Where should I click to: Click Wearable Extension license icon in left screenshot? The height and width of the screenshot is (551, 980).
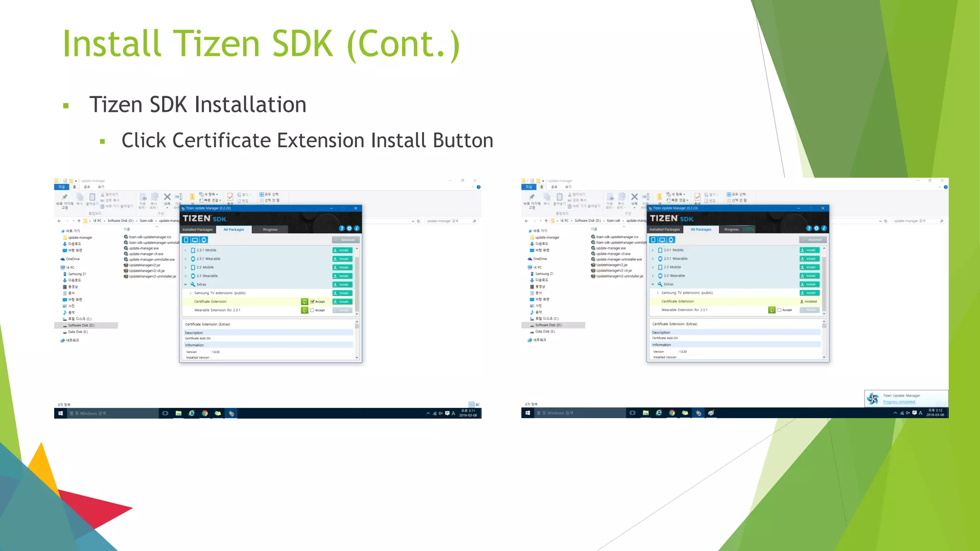[304, 310]
